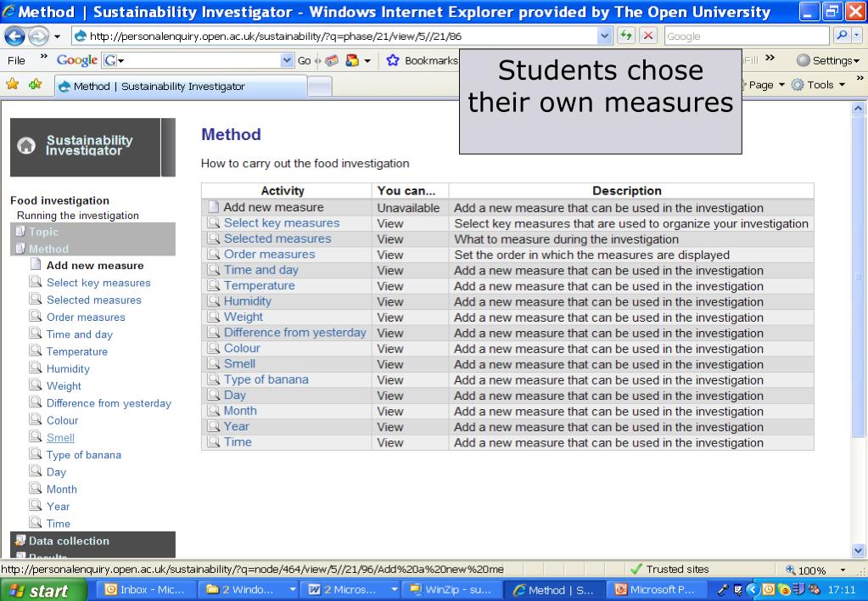The height and width of the screenshot is (601, 868).
Task: Expand the '2 Micros...' taskbar group
Action: 394,590
